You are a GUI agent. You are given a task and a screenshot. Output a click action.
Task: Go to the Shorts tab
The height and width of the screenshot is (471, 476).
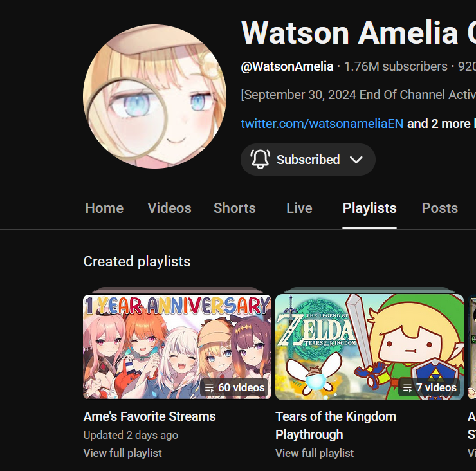(x=235, y=208)
